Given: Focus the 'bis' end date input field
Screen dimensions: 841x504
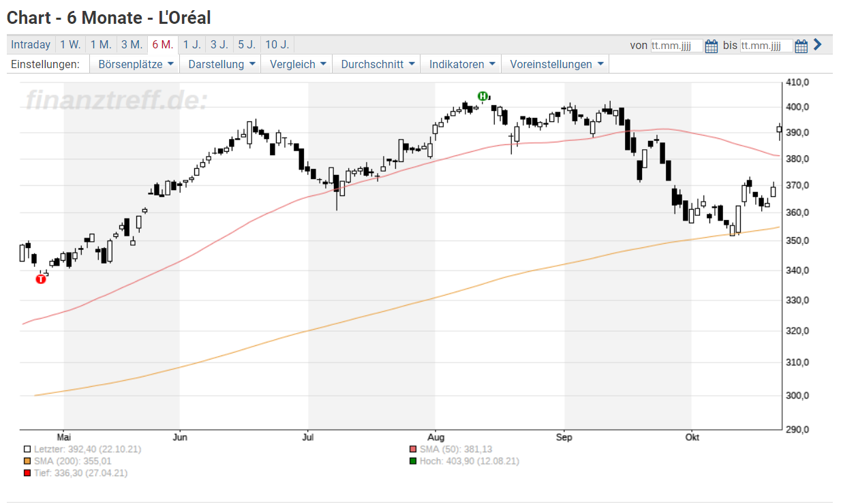Looking at the screenshot, I should pos(767,46).
